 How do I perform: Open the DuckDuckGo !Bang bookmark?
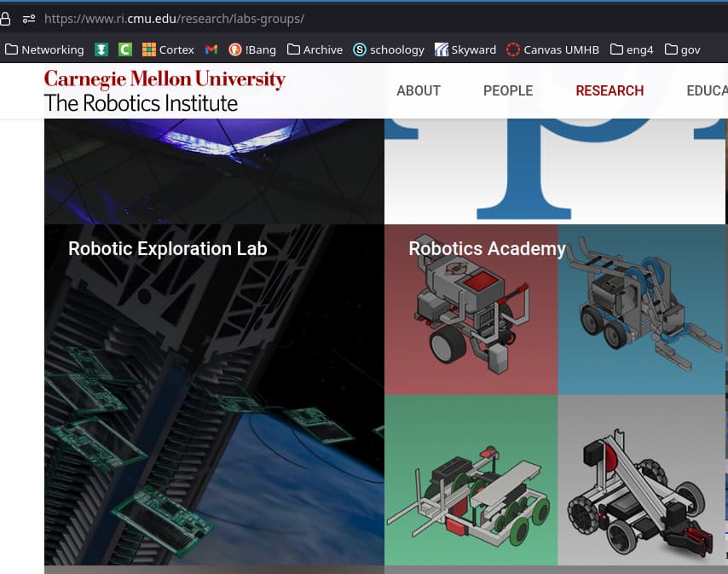click(252, 49)
